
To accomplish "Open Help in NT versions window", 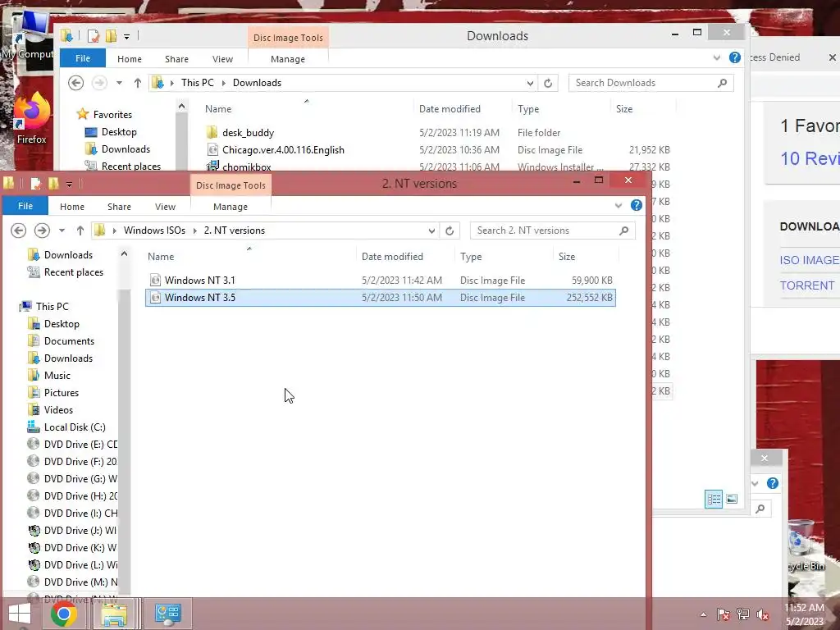I will tap(637, 205).
